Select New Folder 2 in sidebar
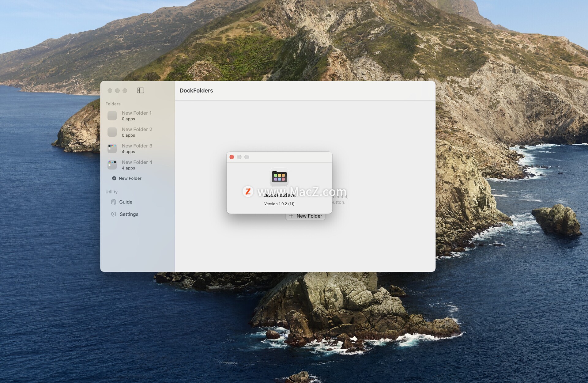 tap(137, 132)
